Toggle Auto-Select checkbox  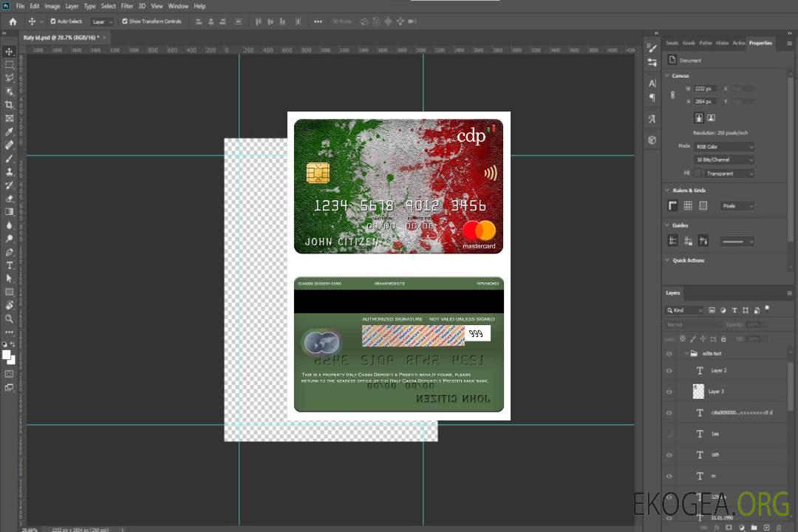point(53,21)
